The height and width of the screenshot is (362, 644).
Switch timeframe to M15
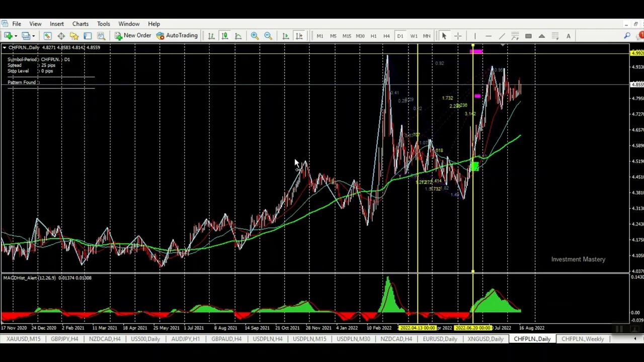click(347, 36)
